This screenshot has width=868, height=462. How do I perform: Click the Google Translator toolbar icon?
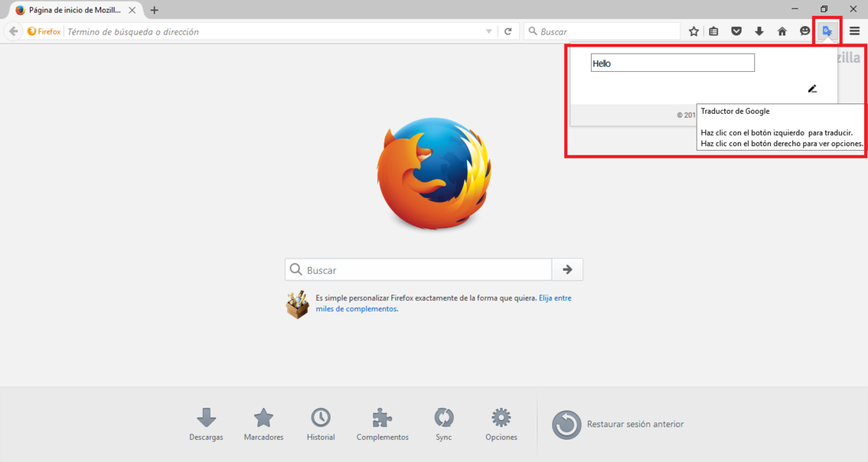coord(827,32)
